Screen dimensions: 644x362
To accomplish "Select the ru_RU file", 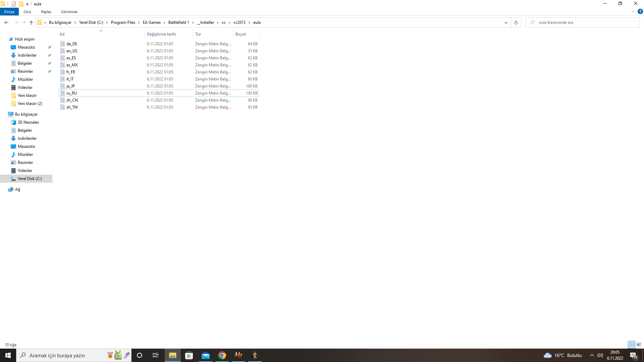I will point(71,93).
